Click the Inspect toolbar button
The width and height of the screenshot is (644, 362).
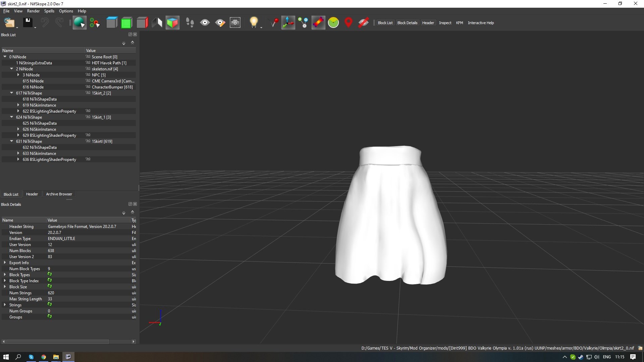(x=445, y=23)
